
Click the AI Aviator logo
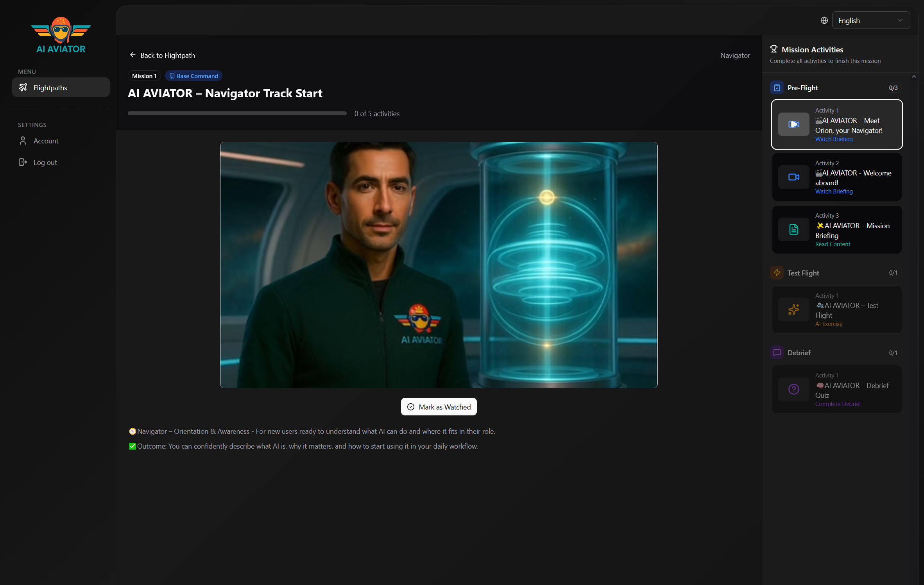pos(61,35)
